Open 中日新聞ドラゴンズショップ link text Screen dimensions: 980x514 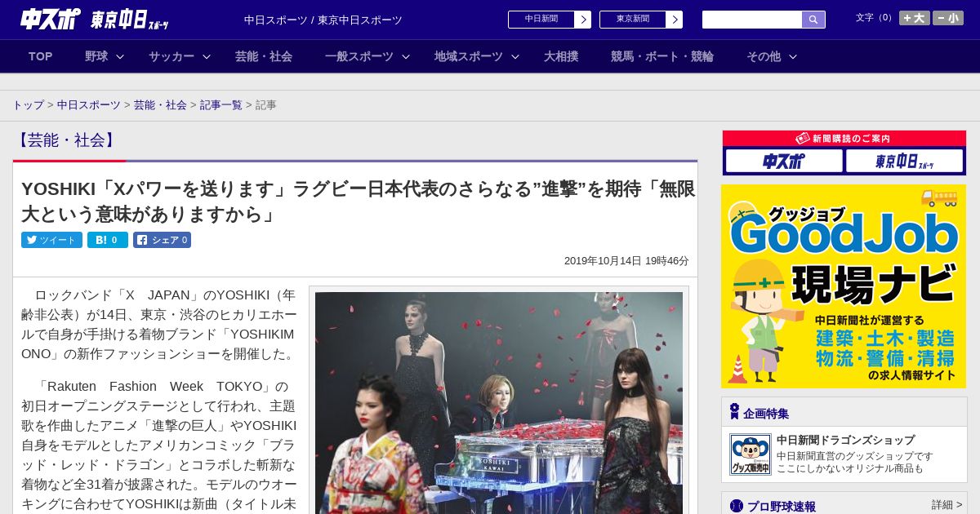coord(846,440)
